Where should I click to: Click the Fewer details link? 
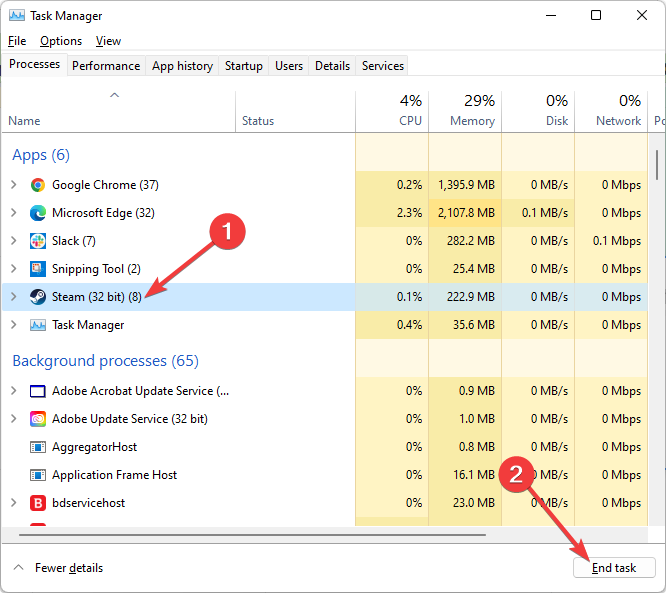point(69,568)
